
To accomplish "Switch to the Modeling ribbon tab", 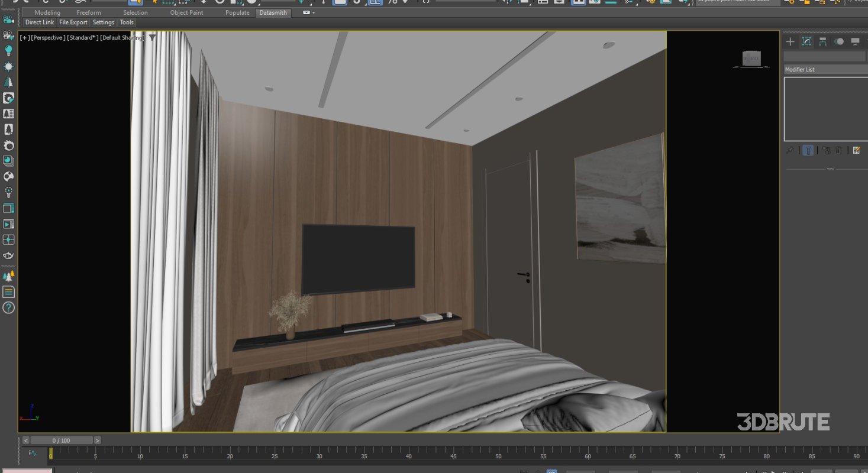I will 47,12.
